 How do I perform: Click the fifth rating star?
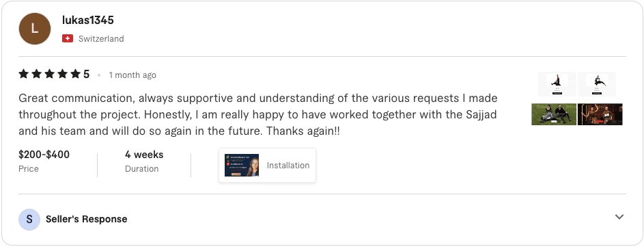pyautogui.click(x=75, y=74)
